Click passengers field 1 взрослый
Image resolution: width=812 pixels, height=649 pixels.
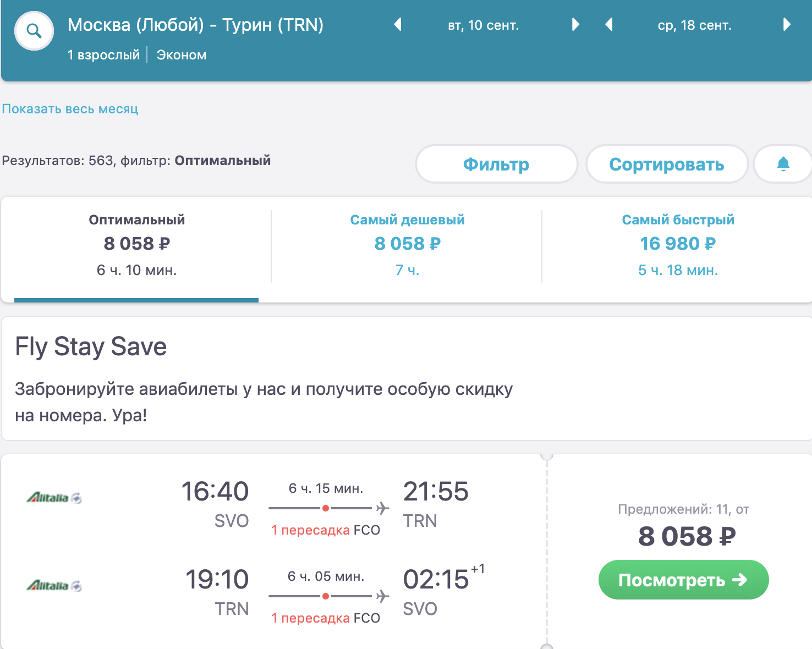coord(103,55)
